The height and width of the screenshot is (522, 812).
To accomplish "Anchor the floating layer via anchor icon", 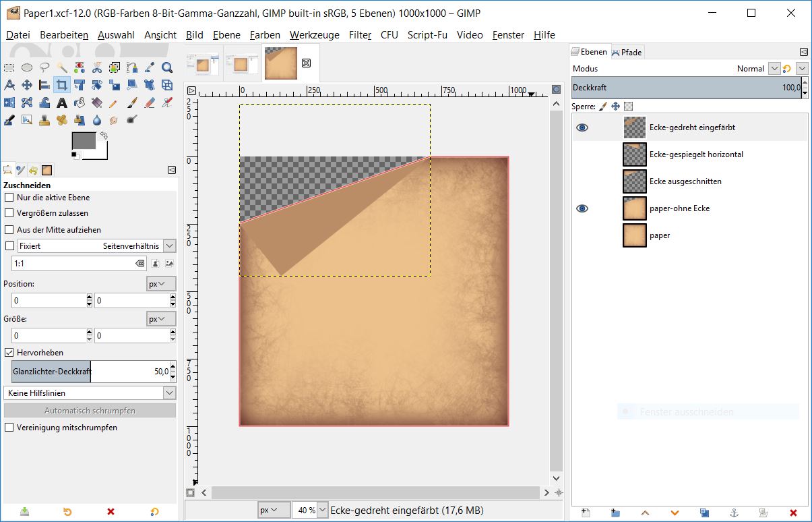I will pos(735,513).
